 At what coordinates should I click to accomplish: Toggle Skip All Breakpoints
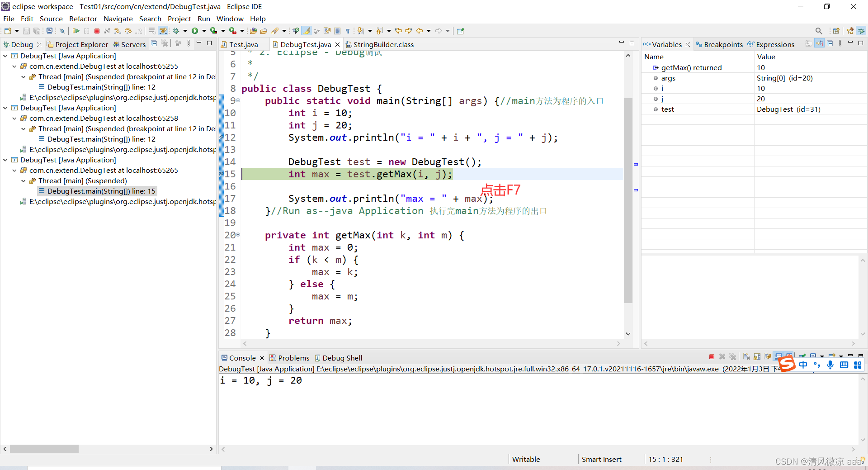[x=62, y=31]
